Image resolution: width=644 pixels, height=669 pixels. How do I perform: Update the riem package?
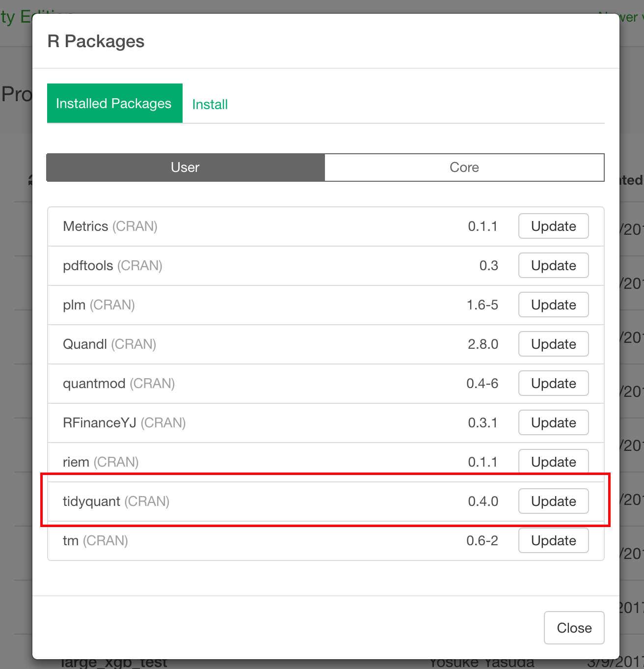tap(553, 462)
